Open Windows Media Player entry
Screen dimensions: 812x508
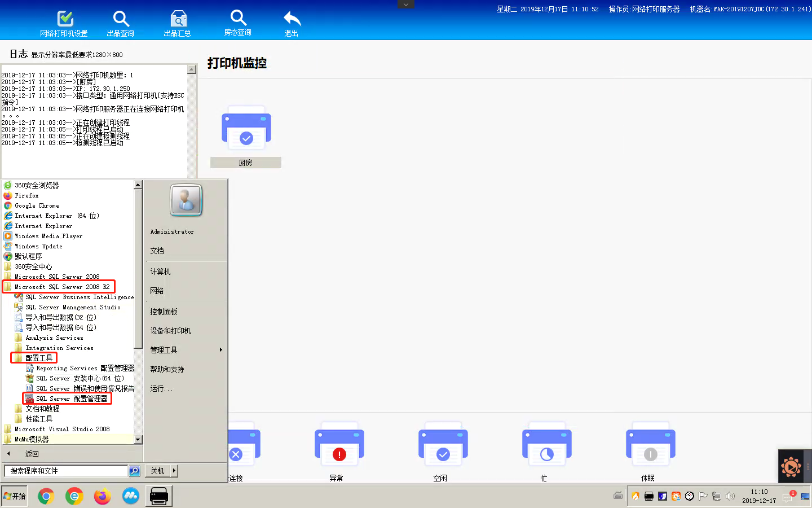coord(48,236)
